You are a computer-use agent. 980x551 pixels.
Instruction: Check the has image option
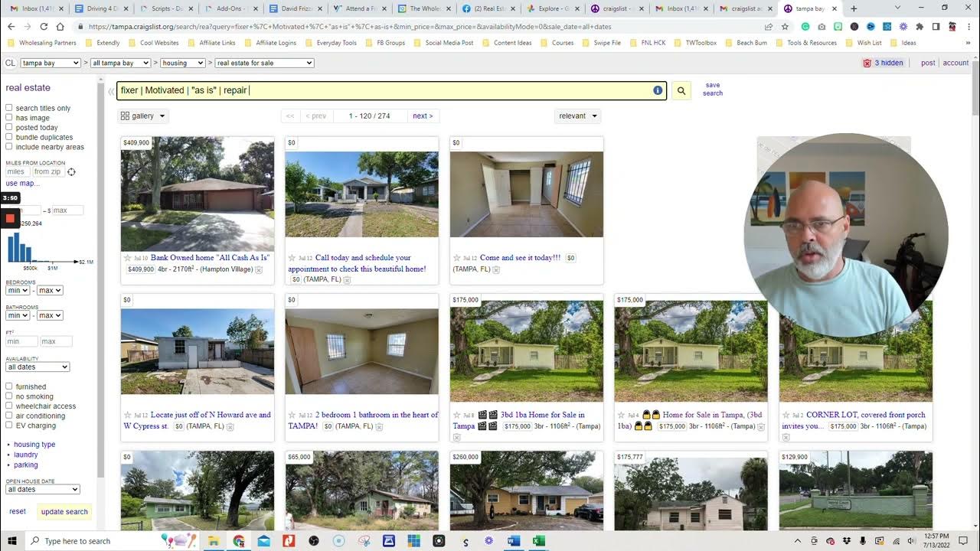9,118
